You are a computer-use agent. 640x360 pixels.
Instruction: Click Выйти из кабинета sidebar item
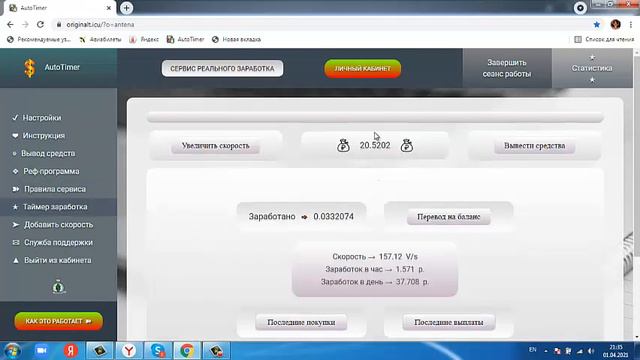[x=58, y=260]
